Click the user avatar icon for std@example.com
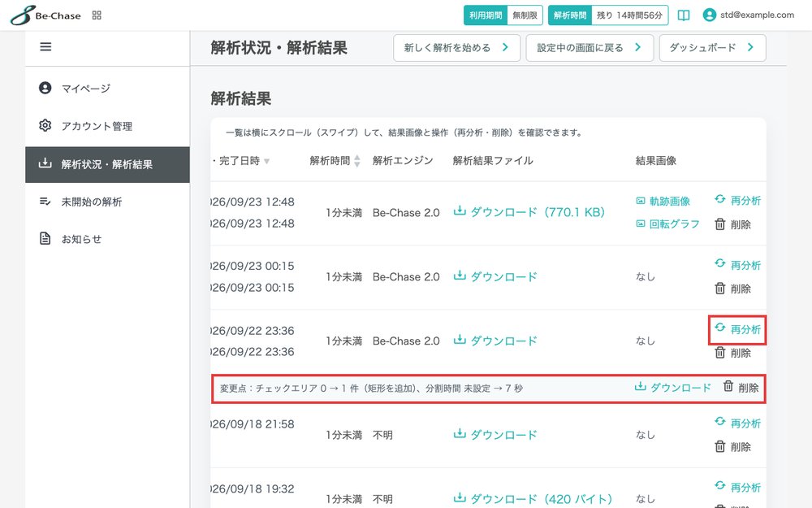This screenshot has width=812, height=508. pos(709,15)
